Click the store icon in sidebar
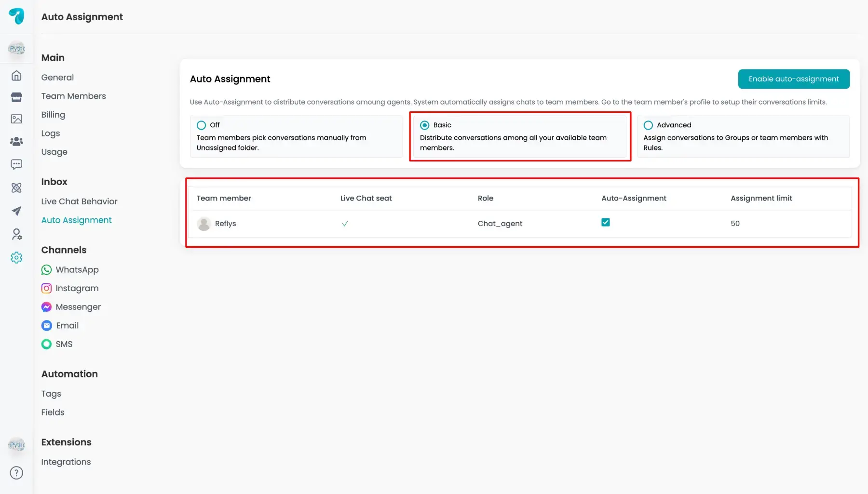The width and height of the screenshot is (868, 494). pos(16,97)
